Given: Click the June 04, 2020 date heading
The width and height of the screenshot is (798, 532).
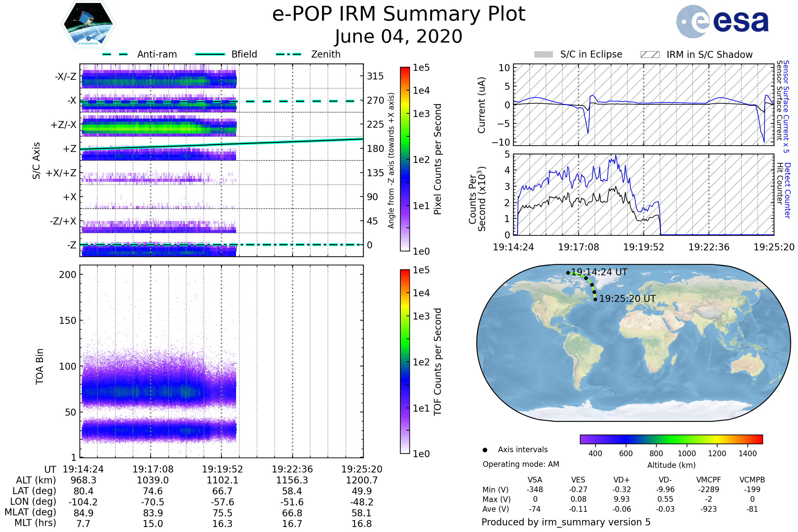Looking at the screenshot, I should (x=399, y=36).
